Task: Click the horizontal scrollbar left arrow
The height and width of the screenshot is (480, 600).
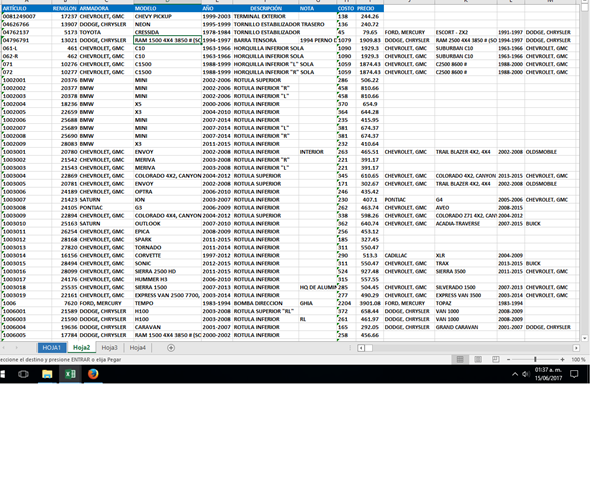Action: pos(361,348)
